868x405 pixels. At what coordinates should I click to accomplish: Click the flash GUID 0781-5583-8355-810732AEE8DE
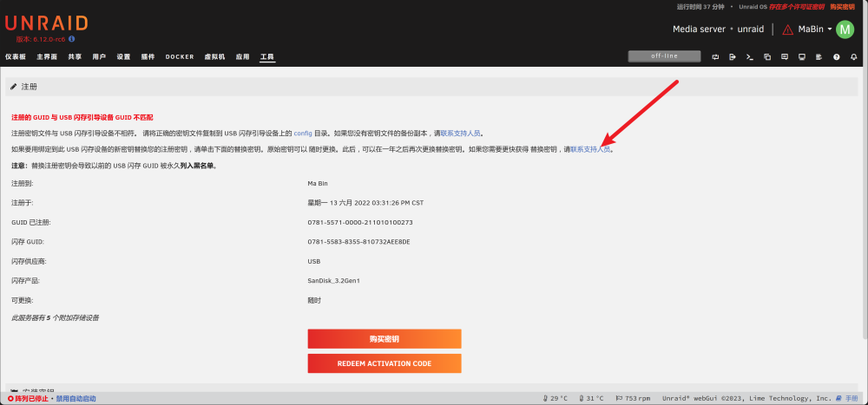tap(358, 242)
